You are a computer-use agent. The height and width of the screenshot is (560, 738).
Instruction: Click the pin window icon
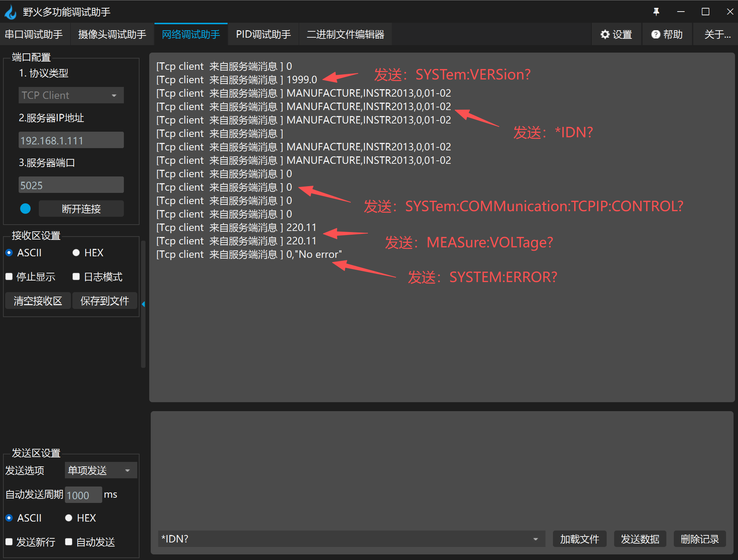coord(656,12)
